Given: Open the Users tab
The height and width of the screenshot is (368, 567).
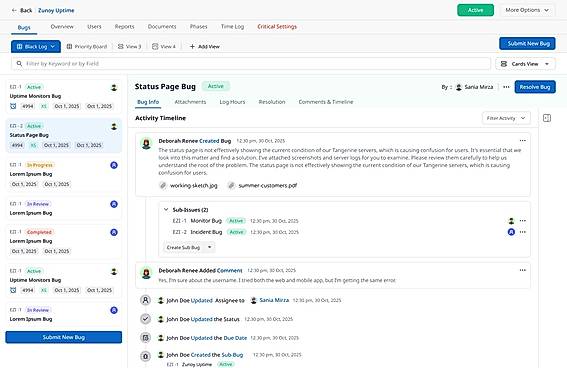Looking at the screenshot, I should pyautogui.click(x=94, y=27).
